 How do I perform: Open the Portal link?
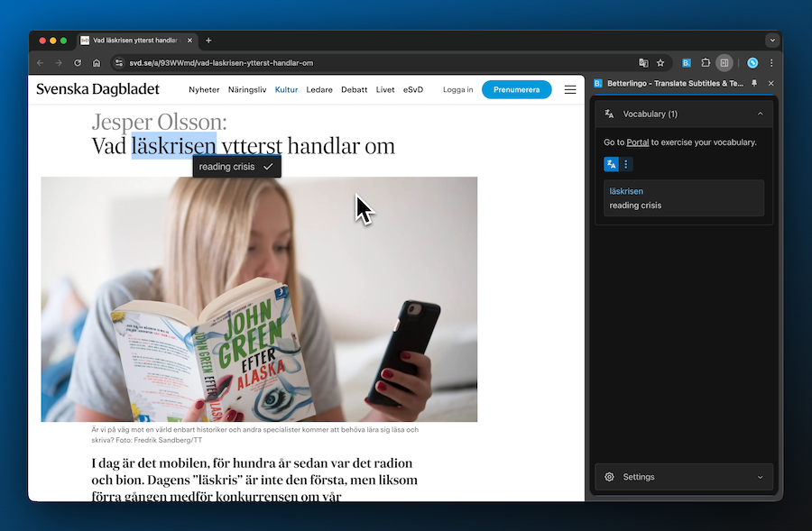pyautogui.click(x=638, y=142)
